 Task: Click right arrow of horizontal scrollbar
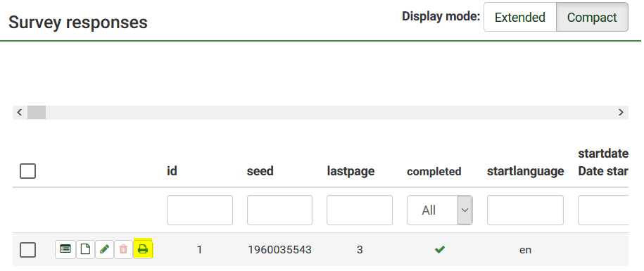(x=621, y=113)
